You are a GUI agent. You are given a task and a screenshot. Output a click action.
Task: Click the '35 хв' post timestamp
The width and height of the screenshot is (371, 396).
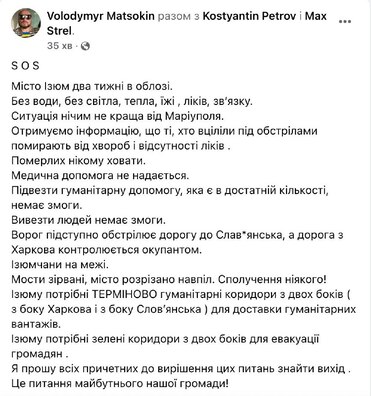[60, 46]
